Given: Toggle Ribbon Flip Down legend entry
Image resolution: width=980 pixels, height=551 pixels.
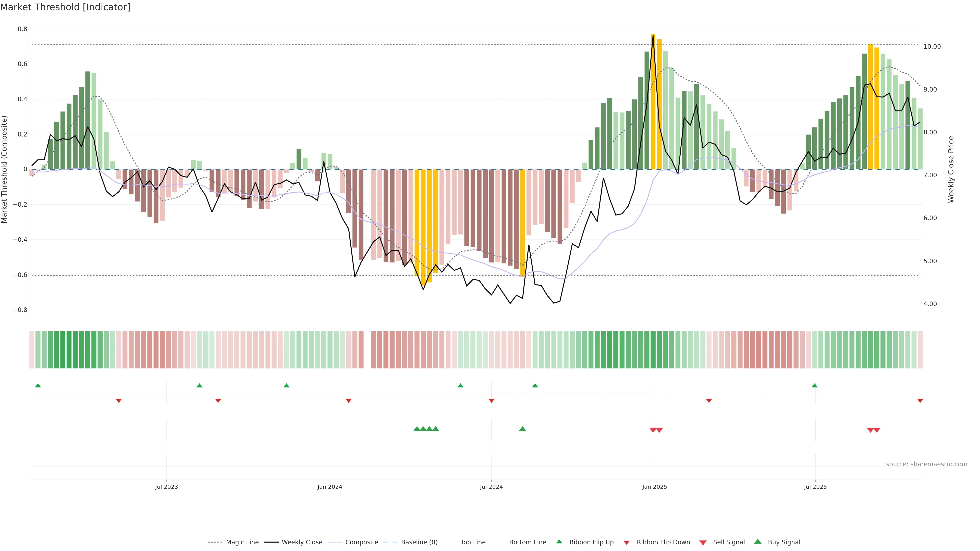Looking at the screenshot, I should [x=663, y=542].
